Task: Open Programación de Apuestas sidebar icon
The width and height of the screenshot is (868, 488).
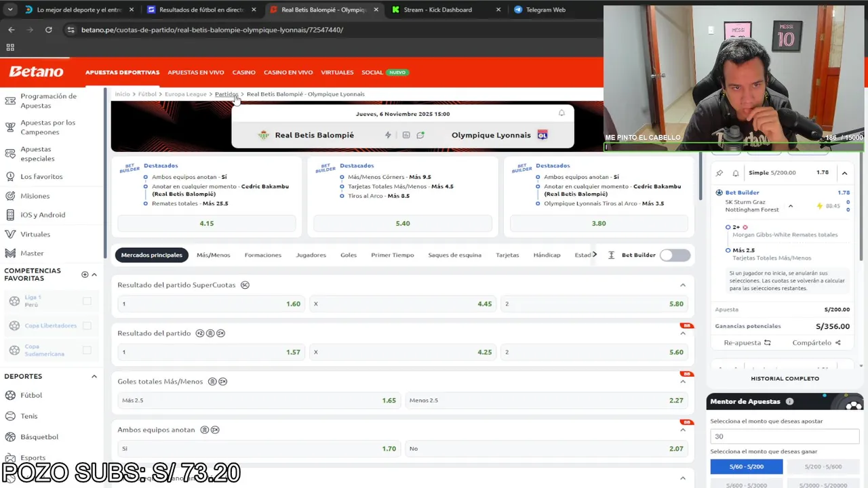Action: point(10,101)
